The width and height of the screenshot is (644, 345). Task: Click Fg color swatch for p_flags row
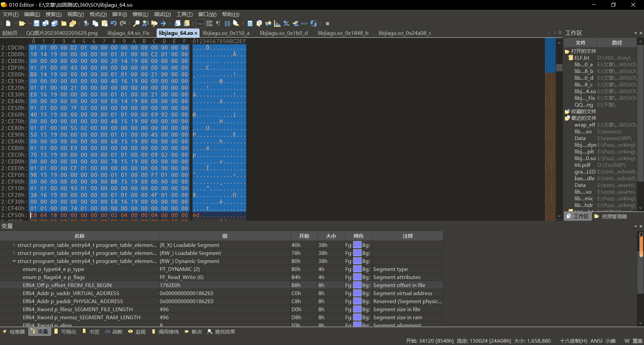(x=357, y=277)
